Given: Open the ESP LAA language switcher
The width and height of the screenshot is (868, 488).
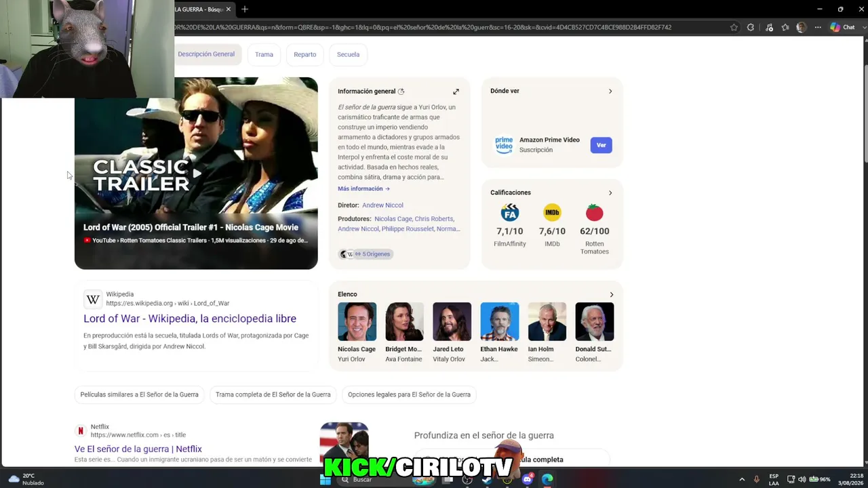Looking at the screenshot, I should tap(774, 480).
